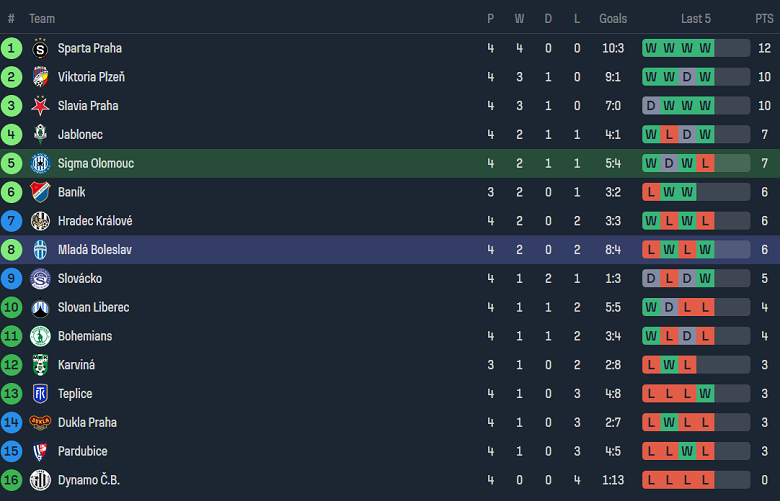Click the Last 5 column header
The width and height of the screenshot is (780, 501).
[696, 19]
